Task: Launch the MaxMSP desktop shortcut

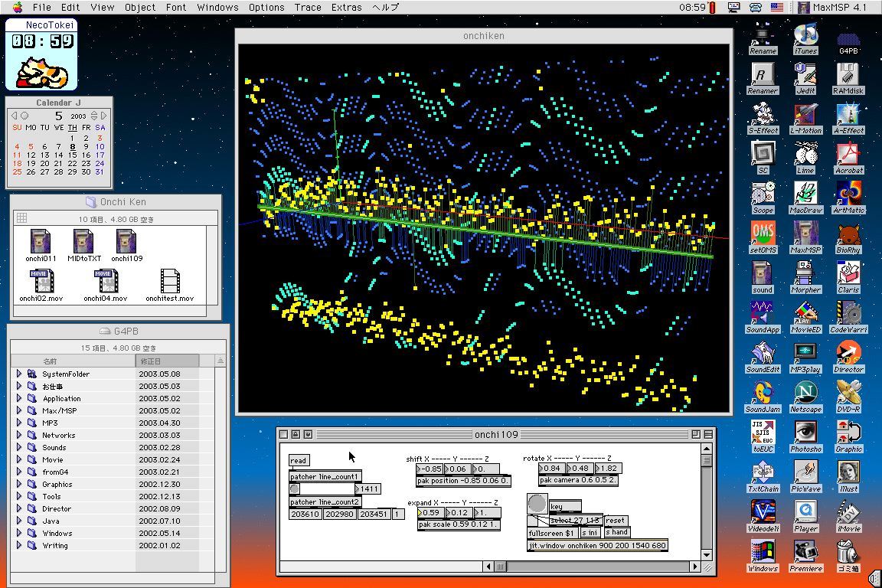Action: click(805, 234)
